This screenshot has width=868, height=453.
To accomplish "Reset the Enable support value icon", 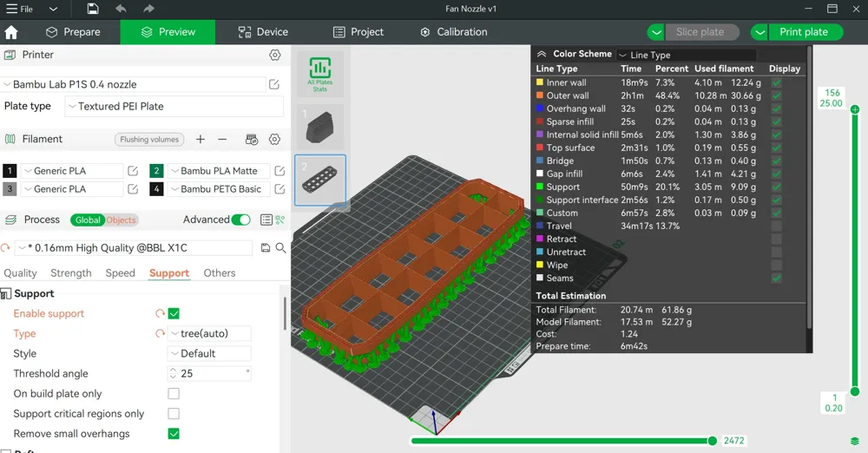I will (160, 313).
